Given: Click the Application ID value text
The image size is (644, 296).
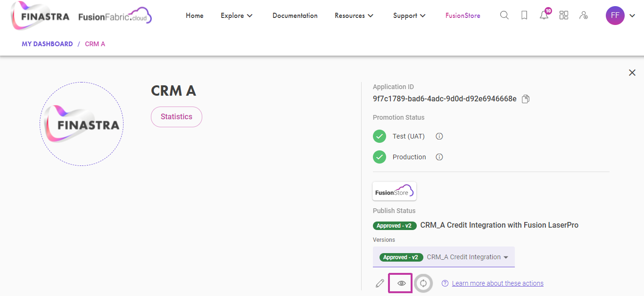Looking at the screenshot, I should (445, 99).
